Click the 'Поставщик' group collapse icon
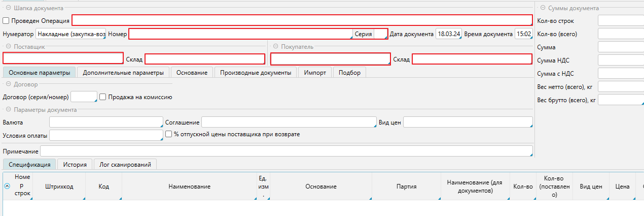 click(9, 47)
